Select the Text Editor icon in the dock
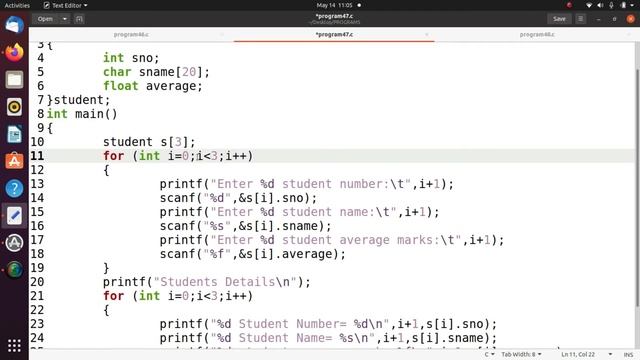This screenshot has height=360, width=640. point(14,216)
